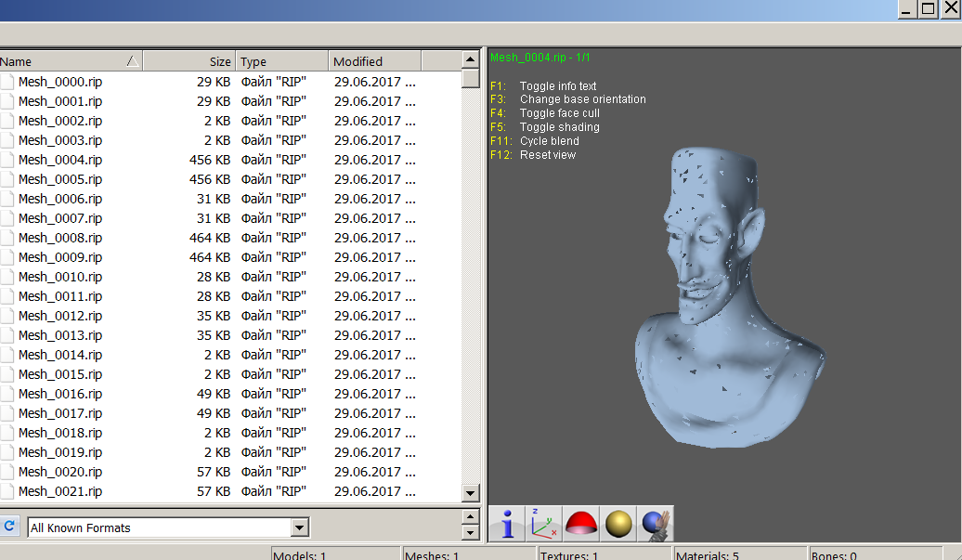This screenshot has width=962, height=560.
Task: Click the Modified column header
Action: coord(374,61)
